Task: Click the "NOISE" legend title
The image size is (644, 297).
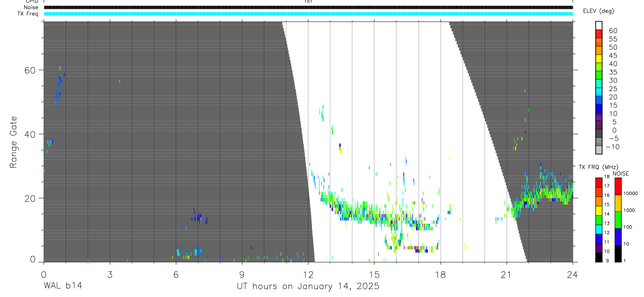Action: (621, 173)
